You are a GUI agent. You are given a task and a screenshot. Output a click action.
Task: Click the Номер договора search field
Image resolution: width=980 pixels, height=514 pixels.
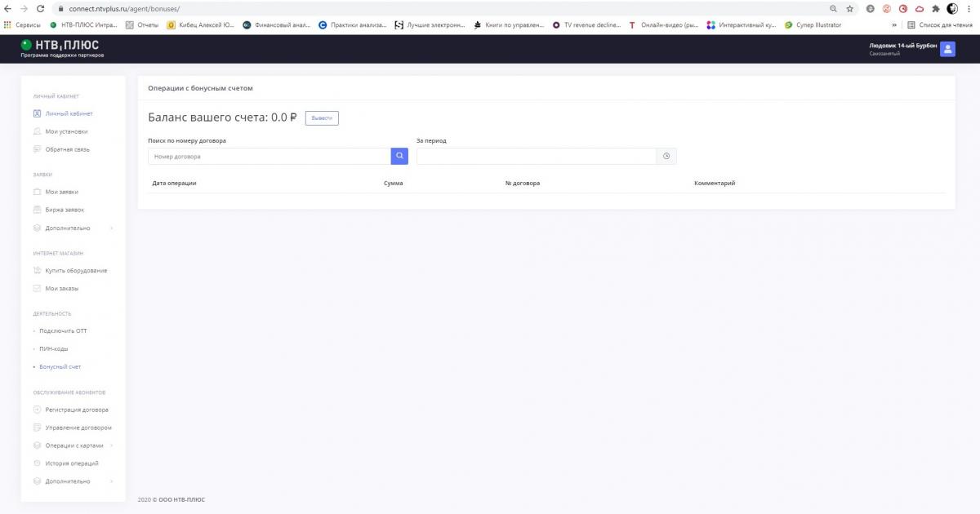(269, 156)
